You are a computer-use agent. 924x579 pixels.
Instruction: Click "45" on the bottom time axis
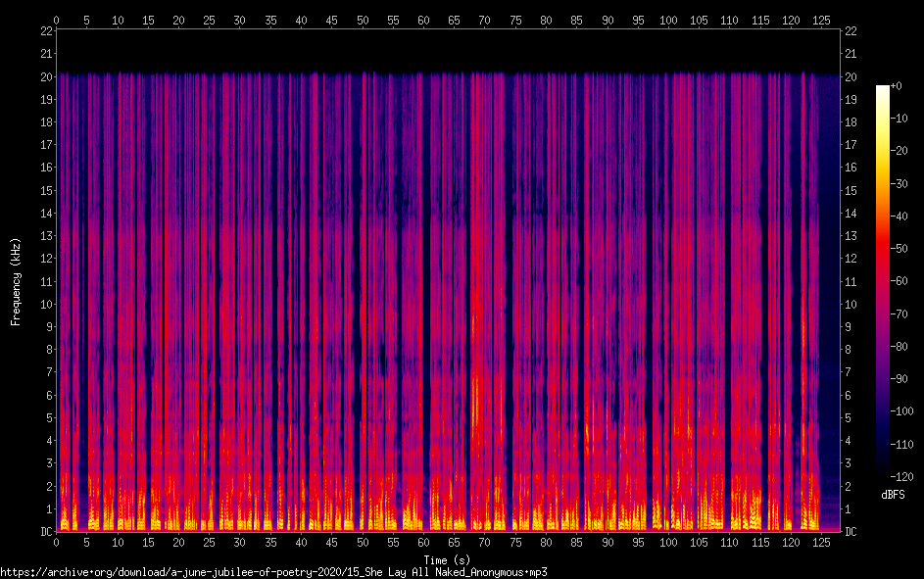pyautogui.click(x=332, y=543)
